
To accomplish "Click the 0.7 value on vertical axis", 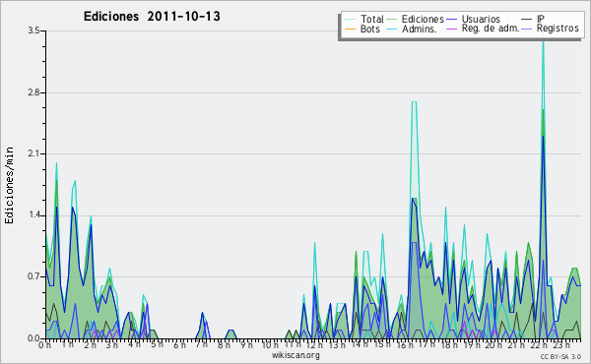I will pyautogui.click(x=33, y=276).
